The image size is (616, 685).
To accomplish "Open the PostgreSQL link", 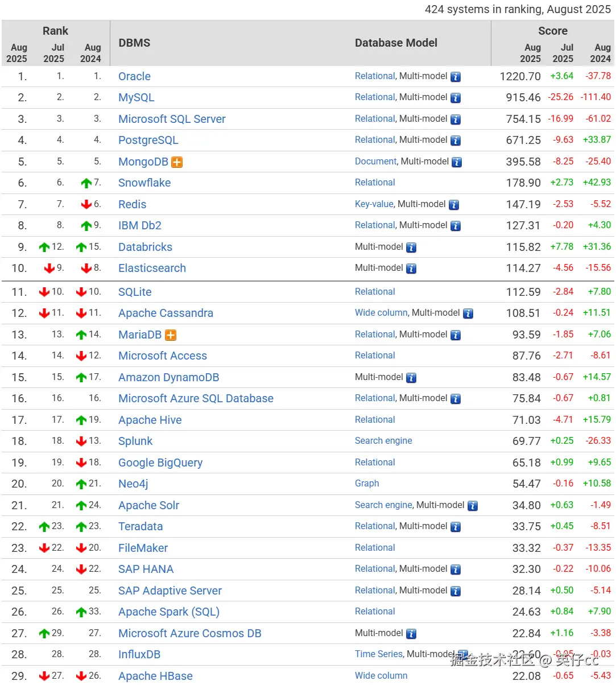I will tap(148, 140).
